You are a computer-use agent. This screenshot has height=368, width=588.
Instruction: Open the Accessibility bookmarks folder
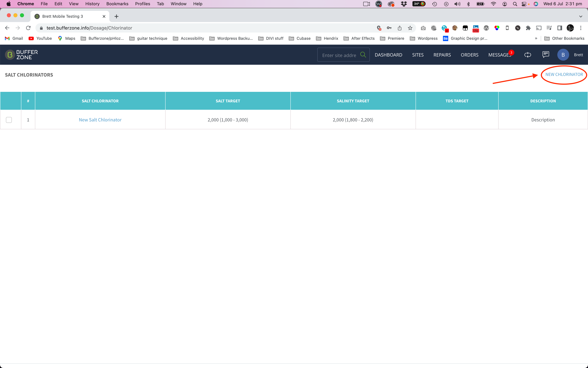point(189,38)
